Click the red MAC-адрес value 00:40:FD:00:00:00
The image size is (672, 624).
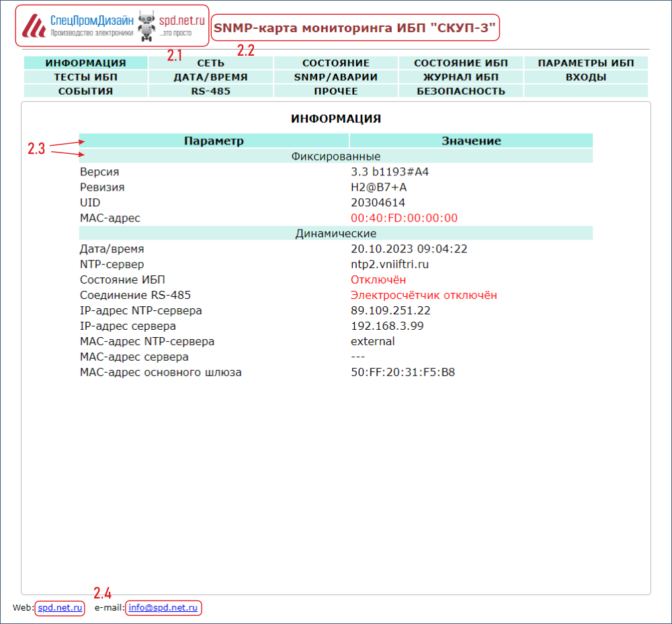404,218
